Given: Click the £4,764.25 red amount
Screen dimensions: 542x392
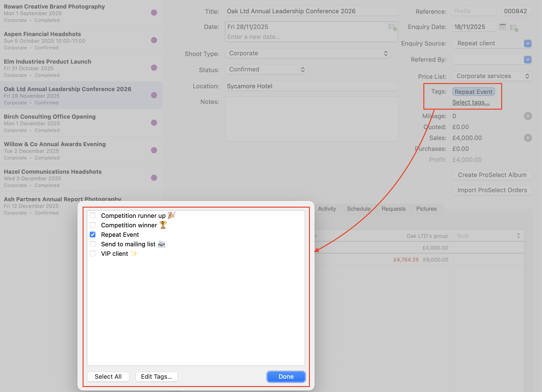Looking at the screenshot, I should click(x=406, y=260).
